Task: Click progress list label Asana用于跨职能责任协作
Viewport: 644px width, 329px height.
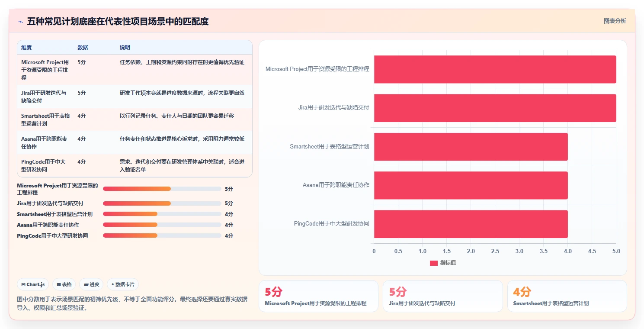Action: click(48, 225)
